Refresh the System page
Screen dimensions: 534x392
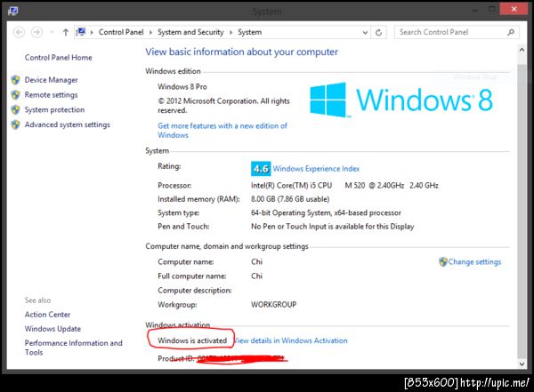(x=379, y=33)
